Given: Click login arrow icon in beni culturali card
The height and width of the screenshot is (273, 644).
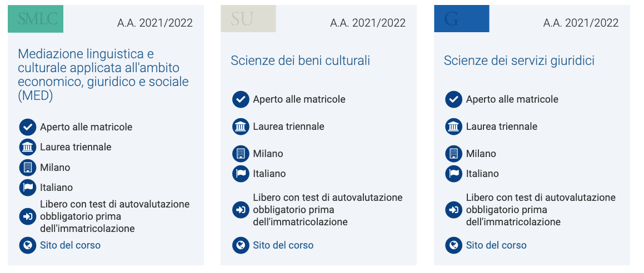Looking at the screenshot, I should (241, 210).
